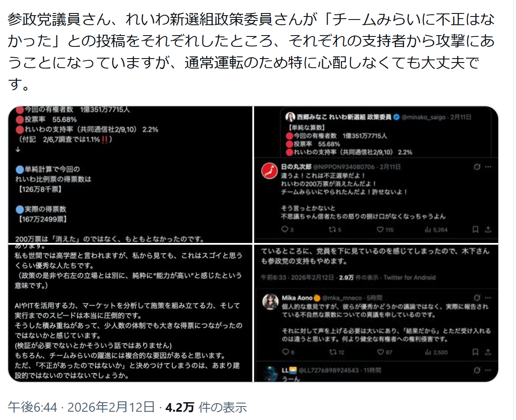Open the top-left image with れいわ vote calculation
The width and height of the screenshot is (516, 420).
point(130,174)
